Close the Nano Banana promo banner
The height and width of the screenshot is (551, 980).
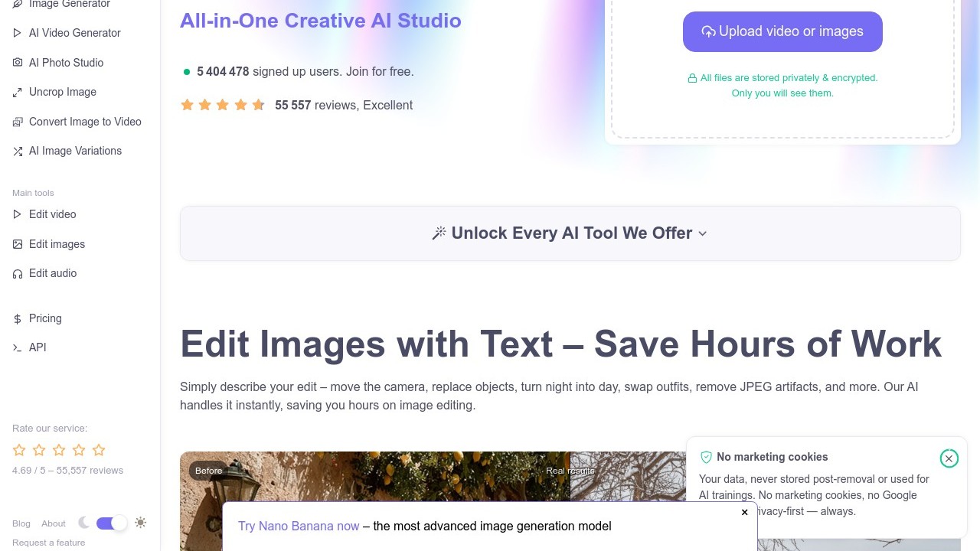click(744, 512)
